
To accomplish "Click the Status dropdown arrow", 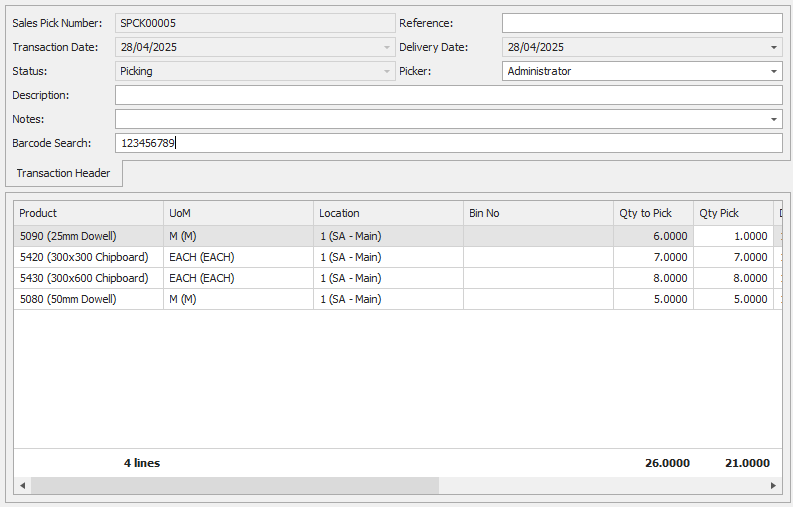I will click(x=386, y=71).
